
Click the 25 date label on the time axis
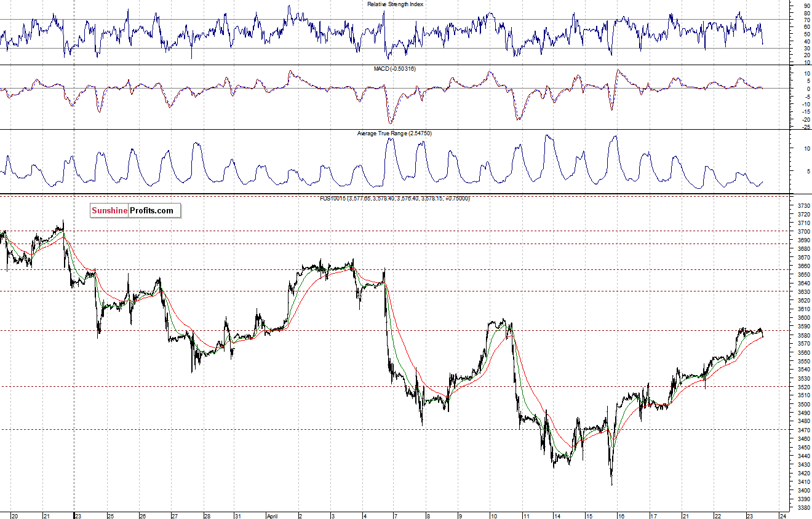click(110, 516)
